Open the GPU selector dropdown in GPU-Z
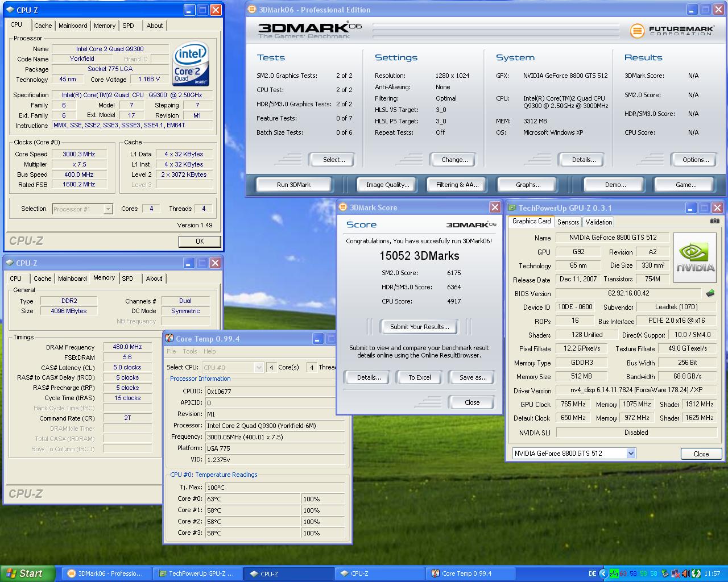 pyautogui.click(x=630, y=454)
